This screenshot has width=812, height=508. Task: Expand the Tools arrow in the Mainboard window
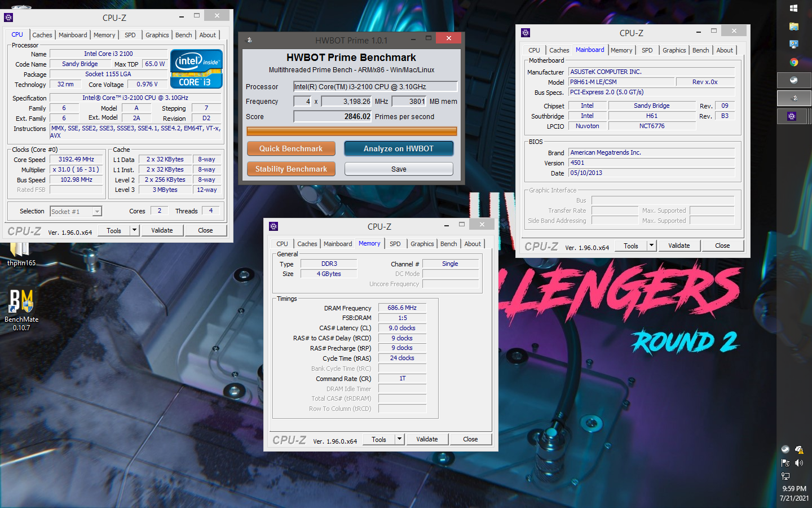click(x=651, y=246)
